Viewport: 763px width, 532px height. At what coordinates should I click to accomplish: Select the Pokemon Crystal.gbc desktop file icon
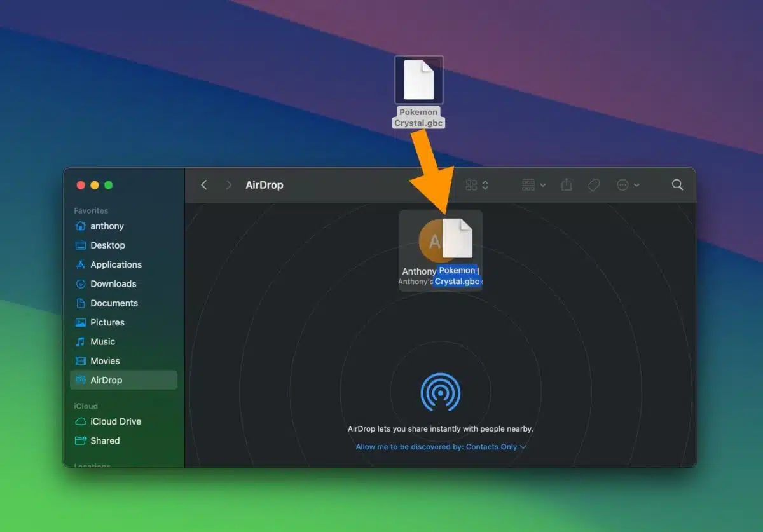(x=418, y=80)
